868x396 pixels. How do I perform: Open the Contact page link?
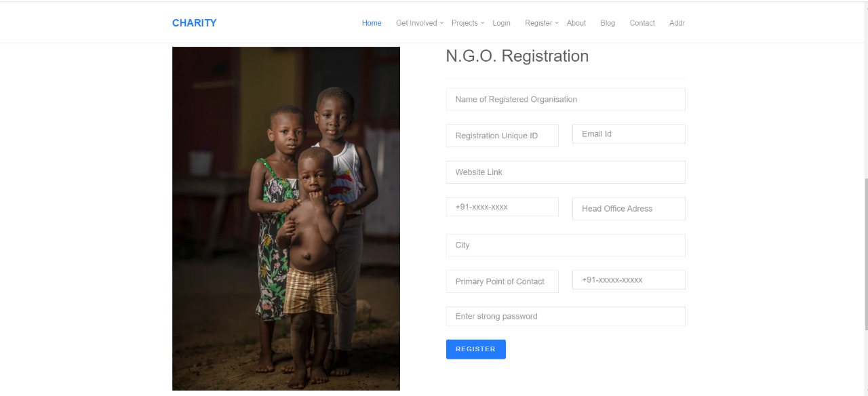[642, 23]
